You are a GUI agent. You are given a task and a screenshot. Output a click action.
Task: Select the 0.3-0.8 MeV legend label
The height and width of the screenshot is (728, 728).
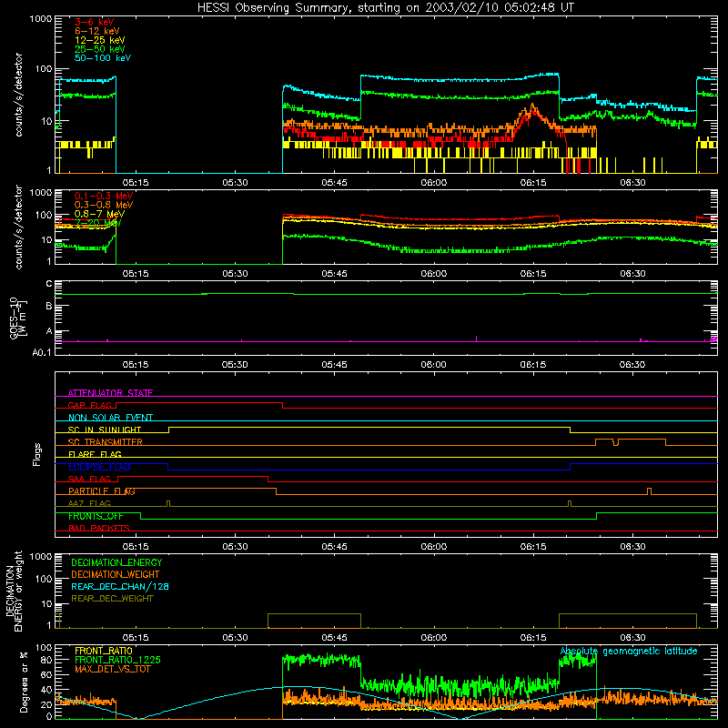[x=104, y=205]
